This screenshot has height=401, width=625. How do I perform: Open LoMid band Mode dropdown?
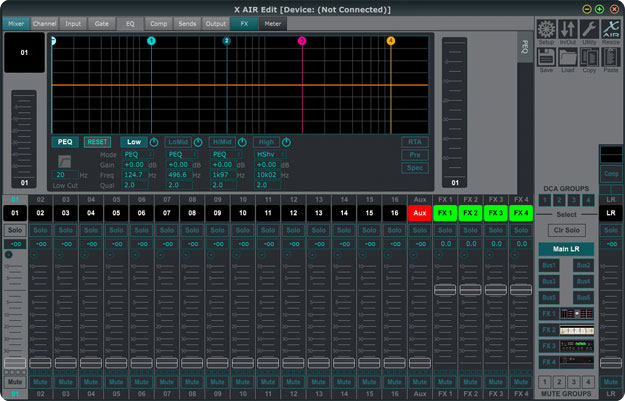[182, 154]
